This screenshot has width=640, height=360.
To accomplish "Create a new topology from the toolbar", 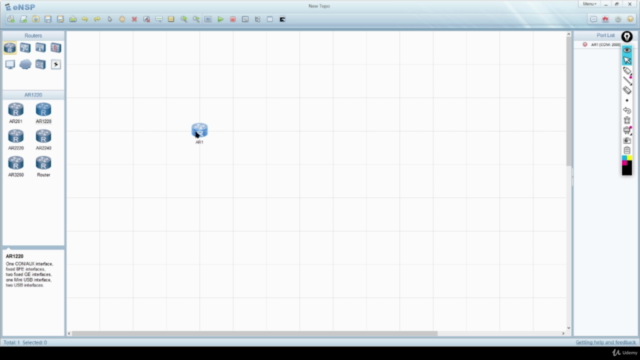I will tap(11, 19).
